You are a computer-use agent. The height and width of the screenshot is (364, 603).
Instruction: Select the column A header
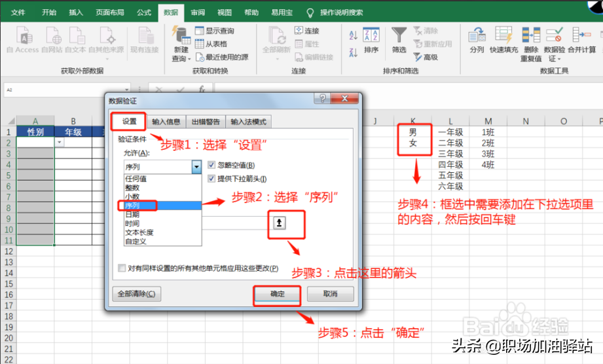pos(35,120)
